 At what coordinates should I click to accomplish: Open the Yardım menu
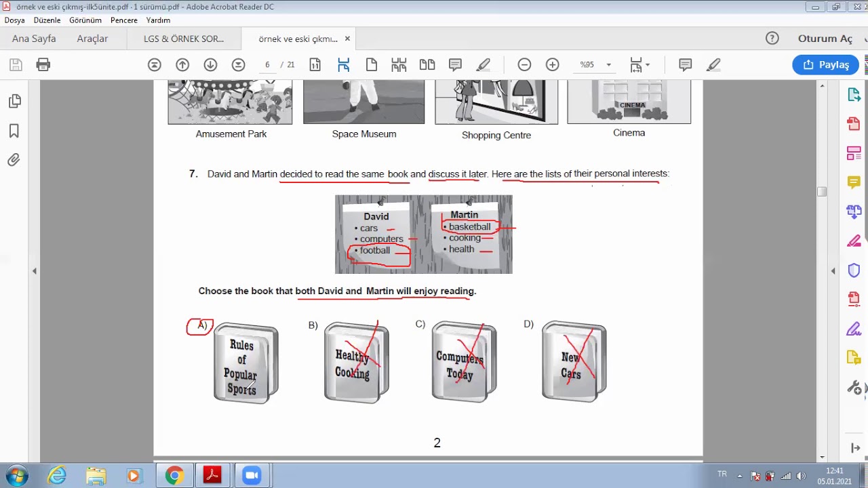tap(158, 20)
